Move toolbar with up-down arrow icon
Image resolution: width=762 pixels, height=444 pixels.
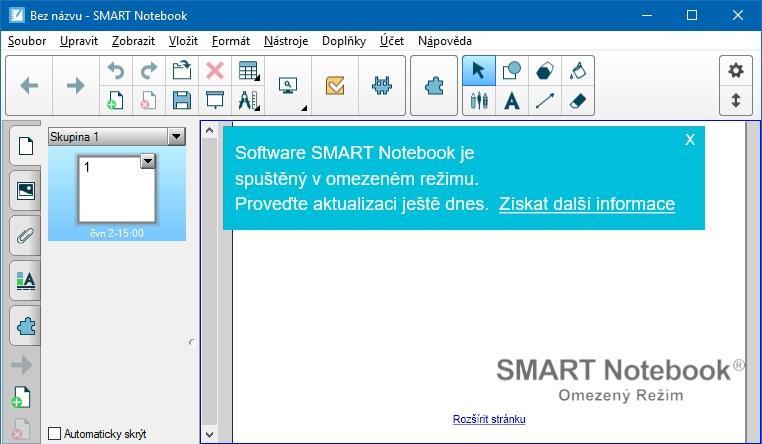tap(736, 101)
